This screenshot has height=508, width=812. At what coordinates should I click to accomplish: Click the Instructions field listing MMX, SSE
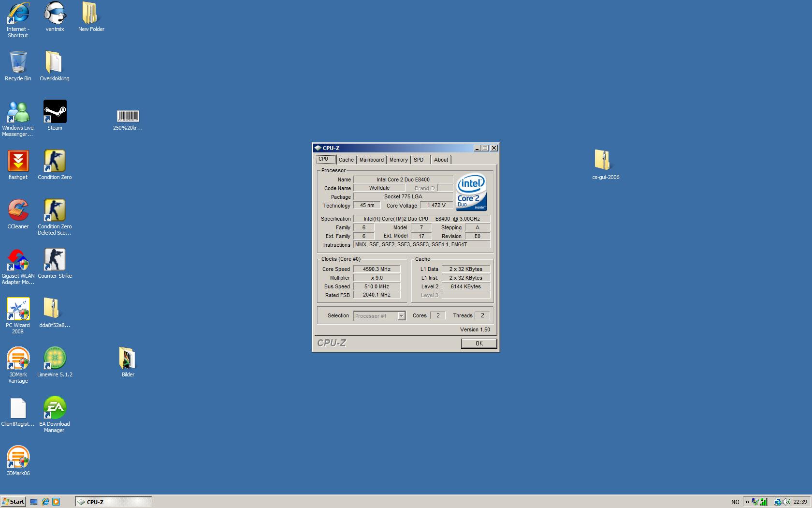[421, 244]
